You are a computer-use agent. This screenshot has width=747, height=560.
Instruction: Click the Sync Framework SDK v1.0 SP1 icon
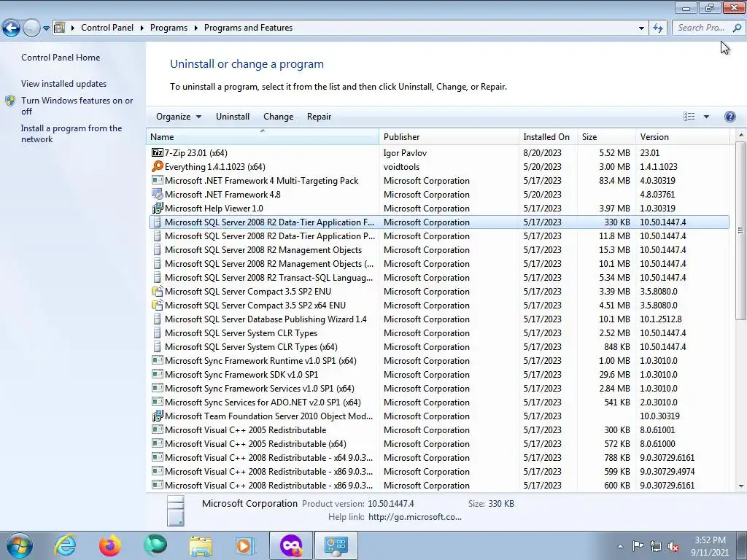click(158, 374)
